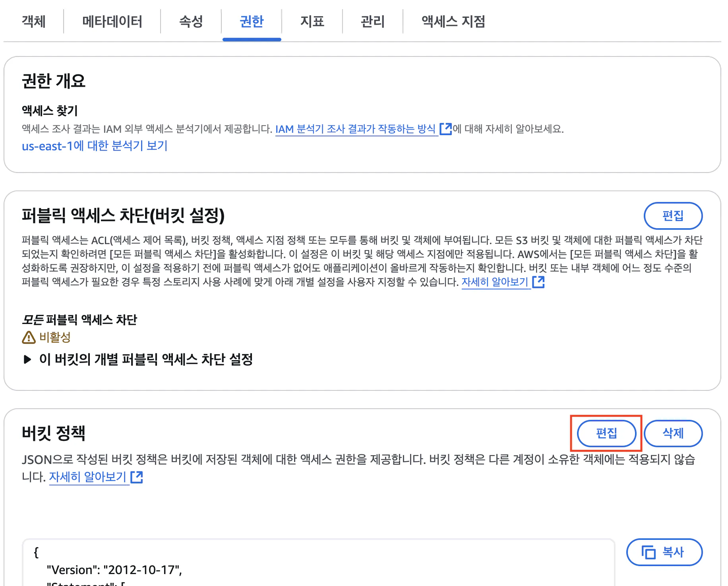This screenshot has height=586, width=728.
Task: Open the 액세스 지점 tab
Action: tap(453, 21)
